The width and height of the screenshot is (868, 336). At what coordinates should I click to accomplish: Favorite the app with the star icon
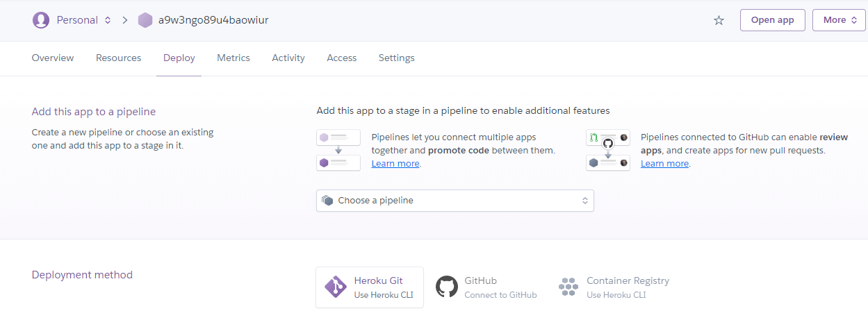point(719,20)
